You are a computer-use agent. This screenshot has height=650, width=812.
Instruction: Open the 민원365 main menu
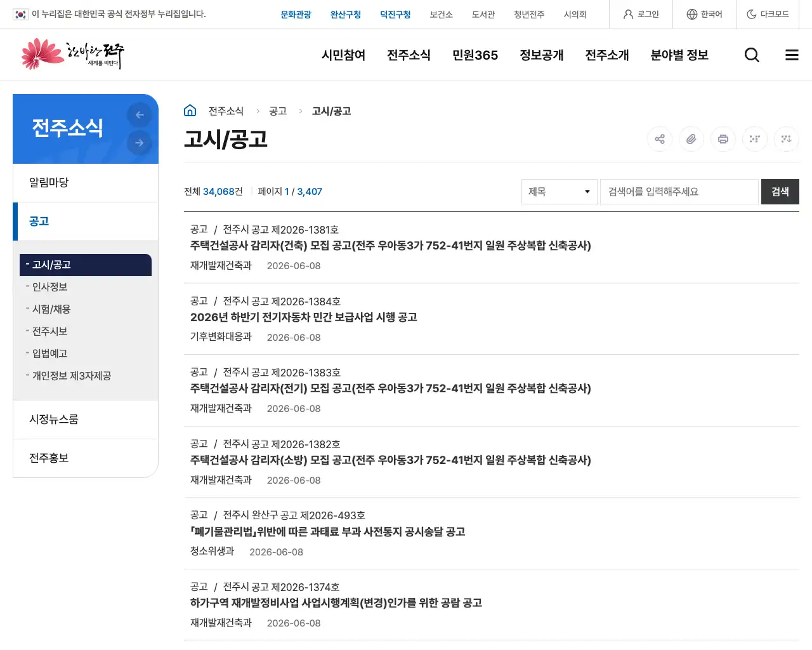coord(475,55)
